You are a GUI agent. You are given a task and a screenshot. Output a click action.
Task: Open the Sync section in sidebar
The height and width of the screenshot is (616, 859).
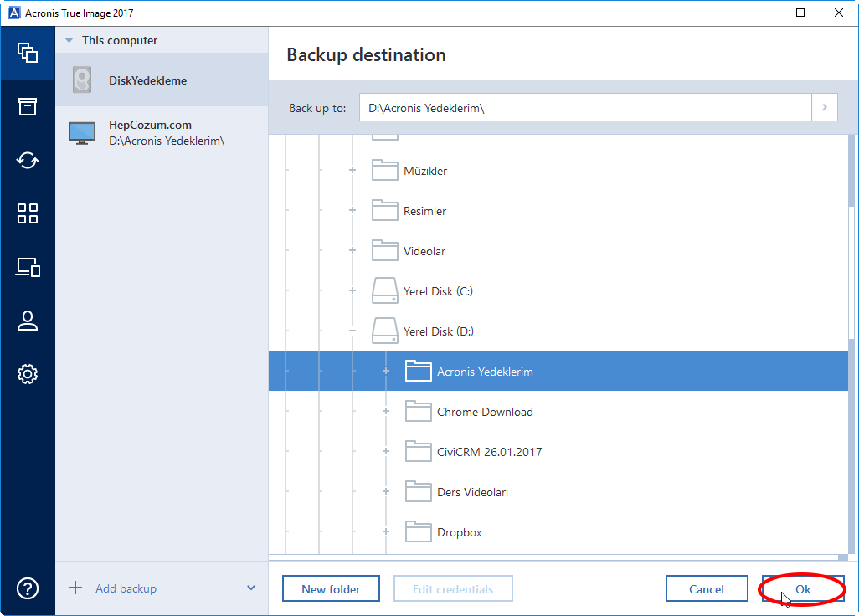pos(28,161)
